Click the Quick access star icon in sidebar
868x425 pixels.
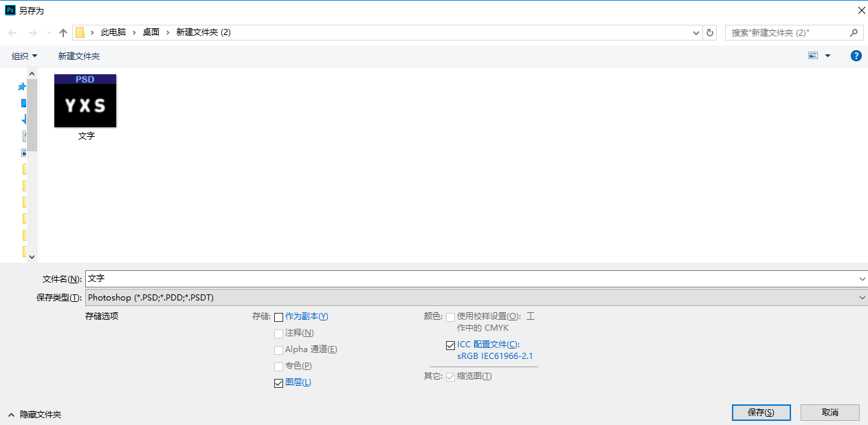22,87
